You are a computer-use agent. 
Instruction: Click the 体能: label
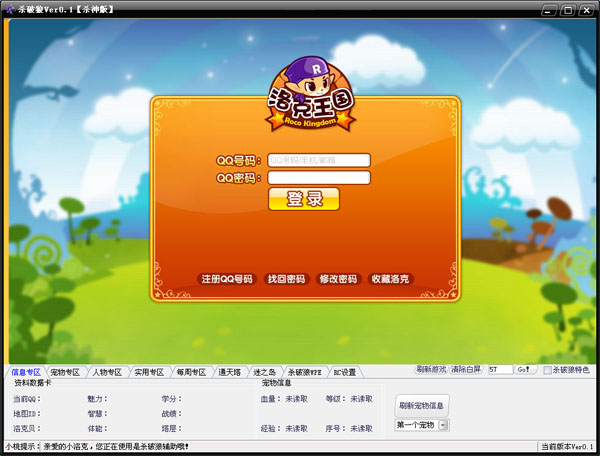pyautogui.click(x=98, y=428)
